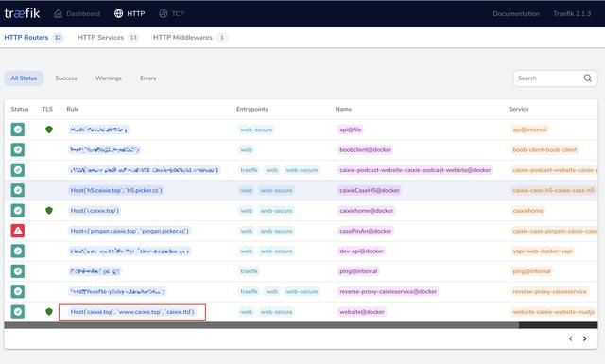Click red warning icon for casePinAn@docker

[17, 231]
